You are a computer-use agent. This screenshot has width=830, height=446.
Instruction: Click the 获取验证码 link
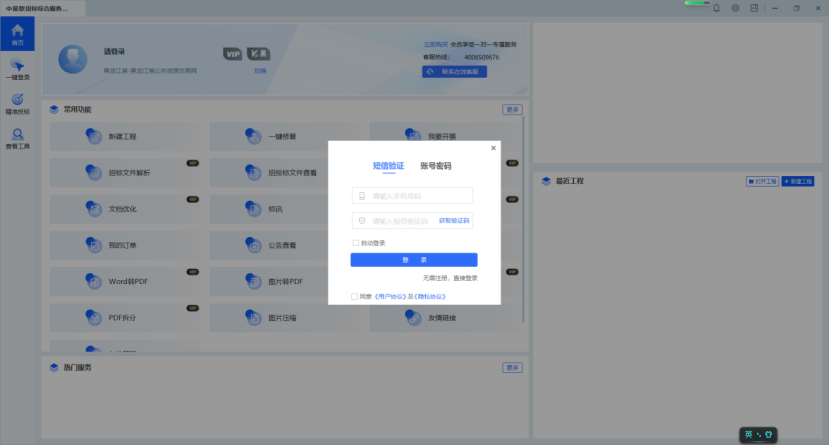click(454, 220)
